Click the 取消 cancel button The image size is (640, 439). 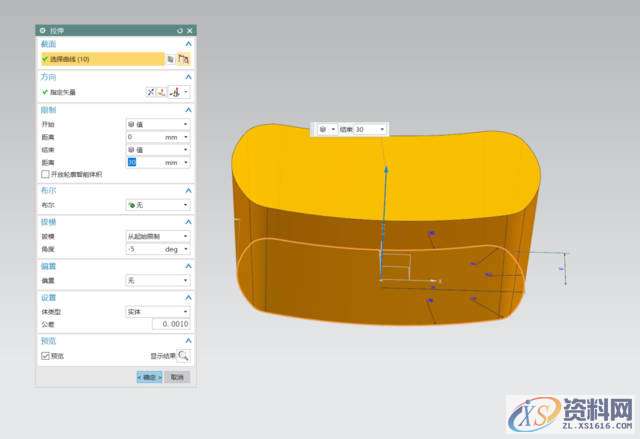click(176, 377)
